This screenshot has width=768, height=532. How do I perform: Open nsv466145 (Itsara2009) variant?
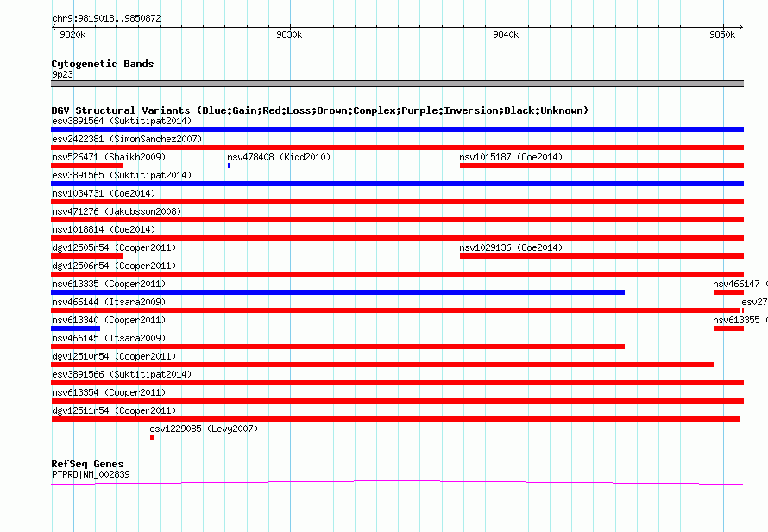(109, 338)
